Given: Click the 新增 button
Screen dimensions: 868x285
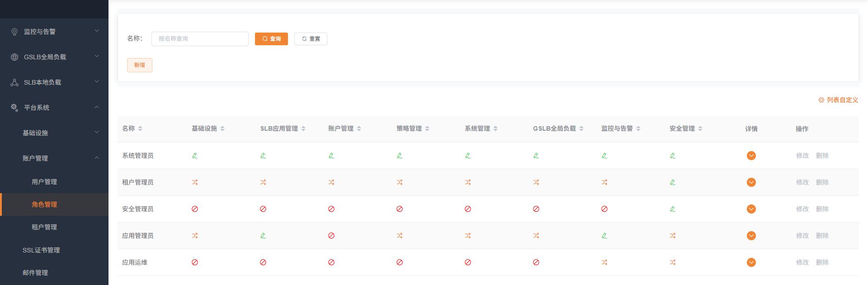Looking at the screenshot, I should tap(140, 65).
